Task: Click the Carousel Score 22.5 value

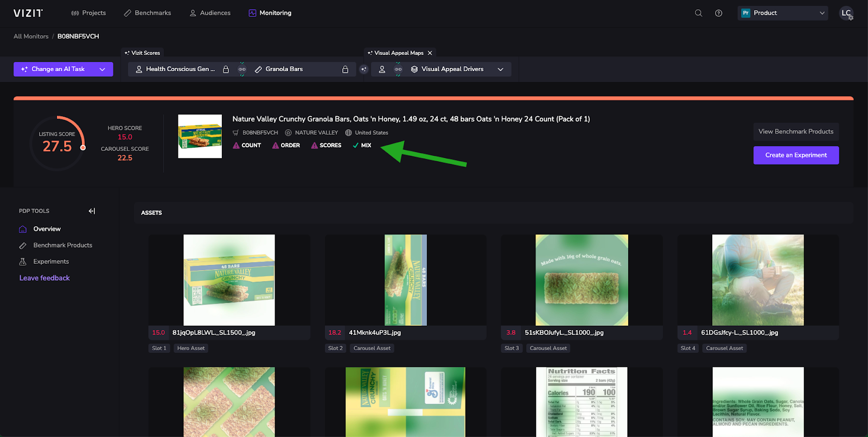Action: click(x=125, y=158)
